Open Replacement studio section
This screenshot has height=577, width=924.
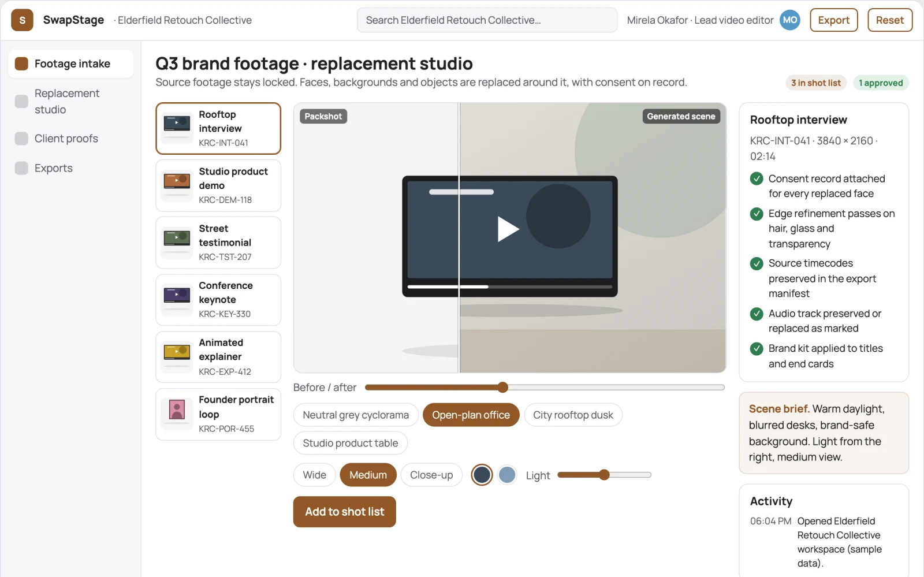pyautogui.click(x=70, y=101)
